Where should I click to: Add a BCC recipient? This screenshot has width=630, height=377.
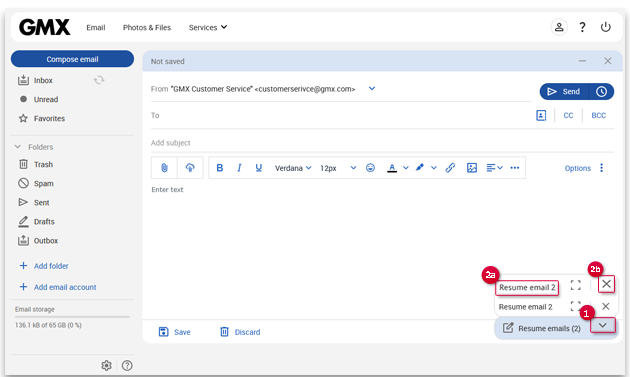click(x=598, y=115)
